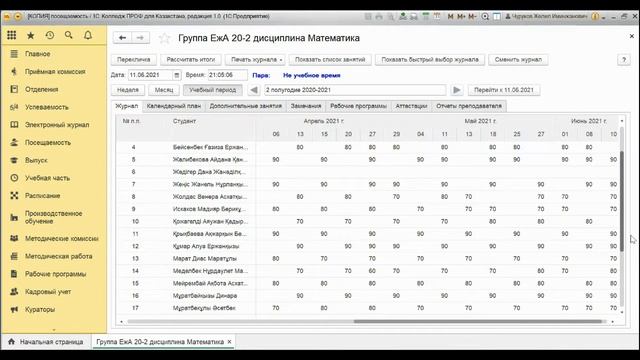Open the search magnifier icon
This screenshot has height=360, width=640.
(69, 36)
